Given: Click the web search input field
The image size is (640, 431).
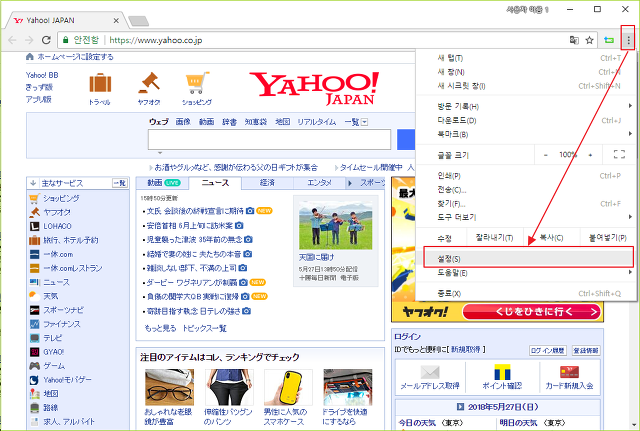Looking at the screenshot, I should click(269, 140).
